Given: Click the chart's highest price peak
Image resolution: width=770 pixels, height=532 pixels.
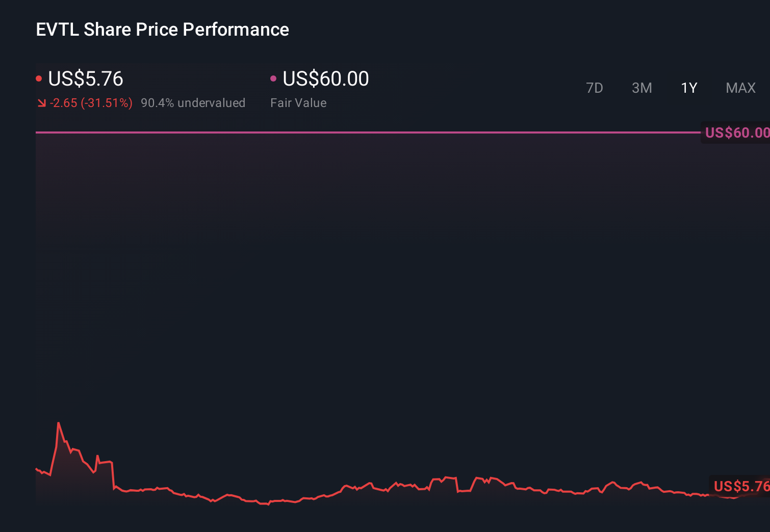Looking at the screenshot, I should (59, 422).
